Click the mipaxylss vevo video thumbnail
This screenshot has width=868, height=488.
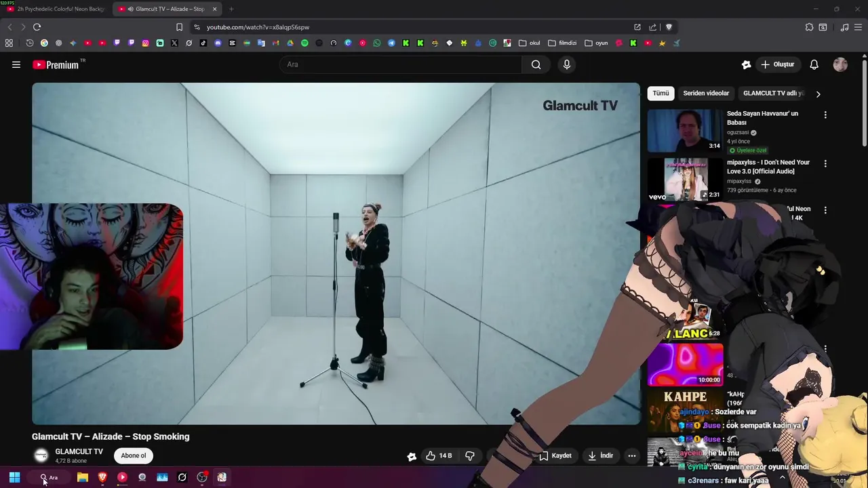coord(686,180)
